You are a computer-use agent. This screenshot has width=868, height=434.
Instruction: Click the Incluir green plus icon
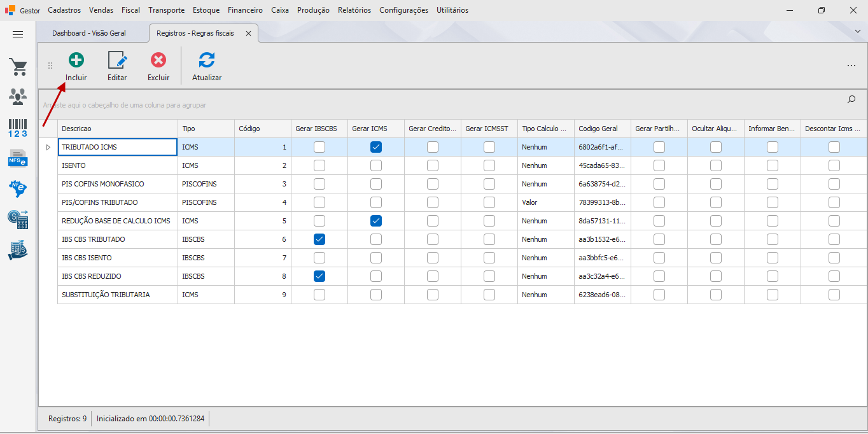(76, 60)
